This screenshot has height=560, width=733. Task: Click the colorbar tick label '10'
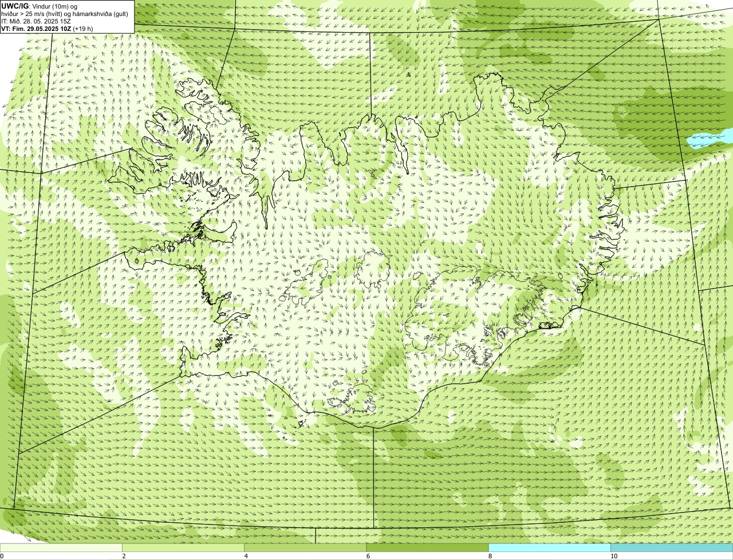click(613, 556)
